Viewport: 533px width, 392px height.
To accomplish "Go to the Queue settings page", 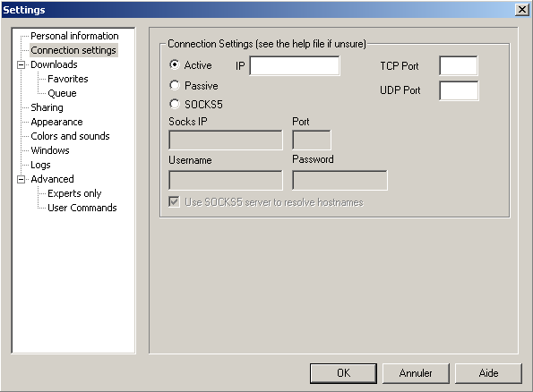I will coord(62,93).
